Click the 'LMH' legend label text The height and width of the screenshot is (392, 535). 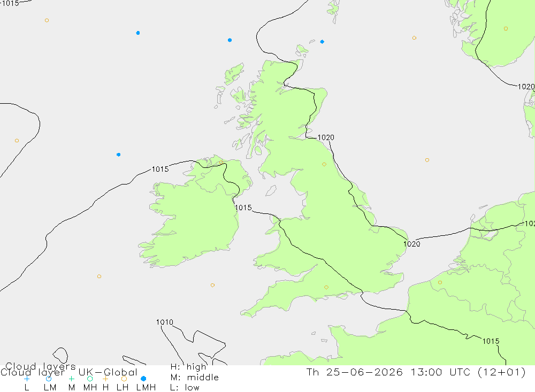146,388
